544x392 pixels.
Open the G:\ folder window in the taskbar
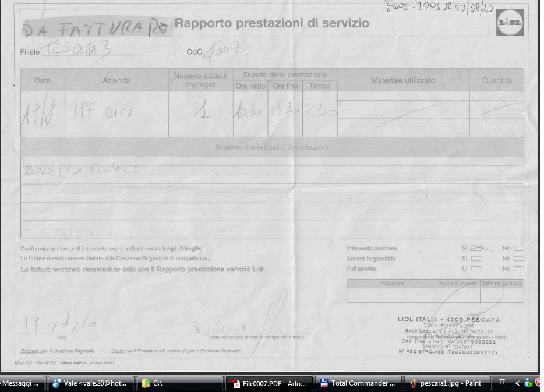[181, 383]
